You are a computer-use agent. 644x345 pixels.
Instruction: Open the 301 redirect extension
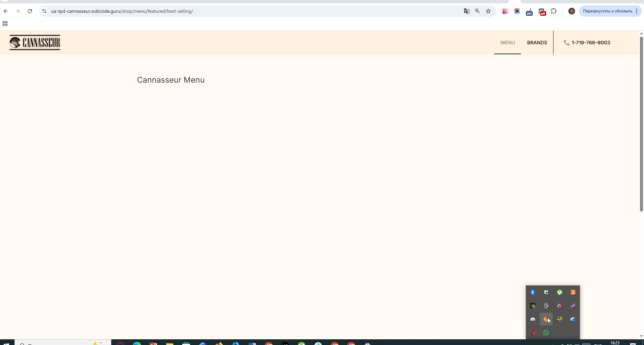click(529, 12)
